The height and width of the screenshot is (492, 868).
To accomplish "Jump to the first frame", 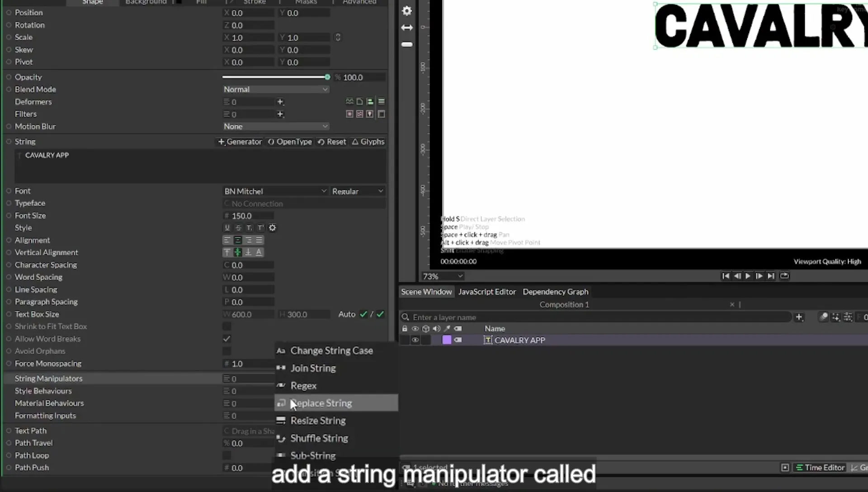I will 726,276.
